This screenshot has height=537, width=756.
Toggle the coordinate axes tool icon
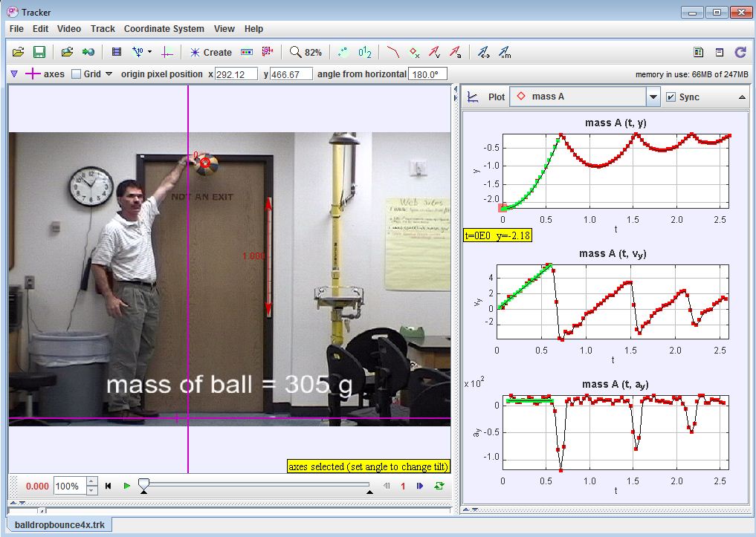click(167, 52)
